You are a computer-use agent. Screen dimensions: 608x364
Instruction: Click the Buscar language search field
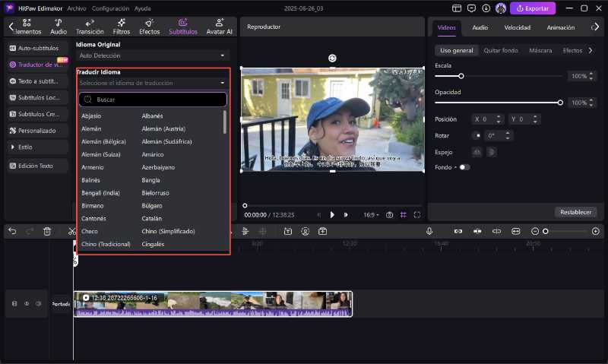tap(153, 100)
